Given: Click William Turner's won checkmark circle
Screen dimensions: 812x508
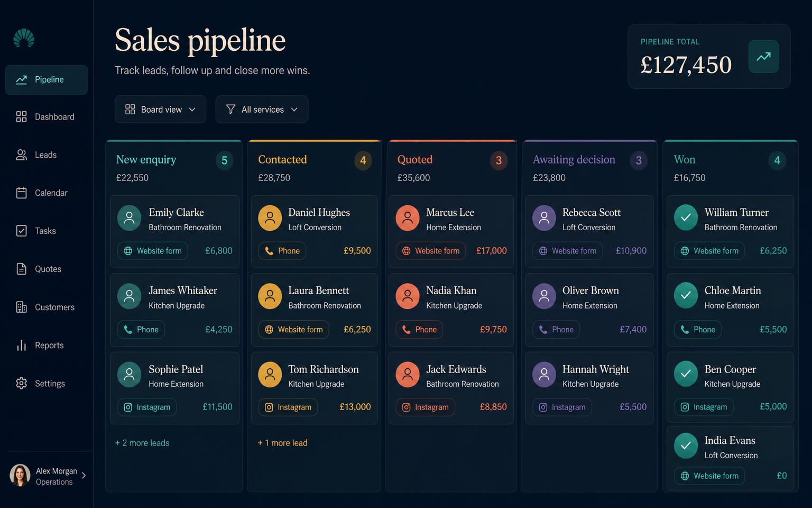Looking at the screenshot, I should [x=686, y=217].
